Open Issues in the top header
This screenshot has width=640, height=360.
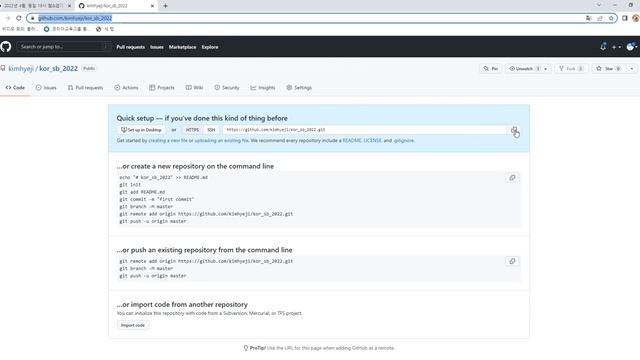click(x=157, y=47)
